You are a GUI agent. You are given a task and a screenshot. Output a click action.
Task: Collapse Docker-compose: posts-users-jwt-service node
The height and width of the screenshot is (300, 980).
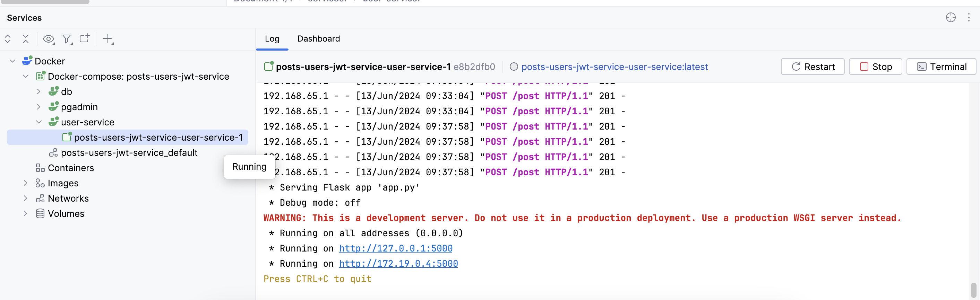26,76
